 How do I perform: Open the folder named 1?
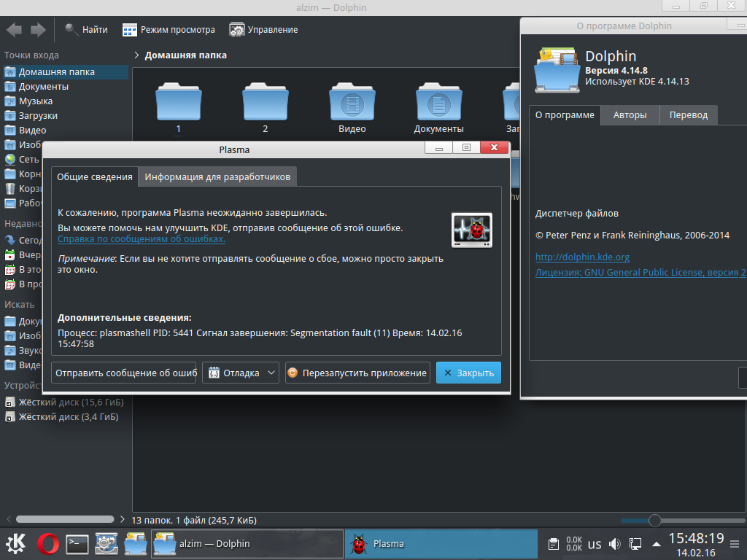[179, 109]
